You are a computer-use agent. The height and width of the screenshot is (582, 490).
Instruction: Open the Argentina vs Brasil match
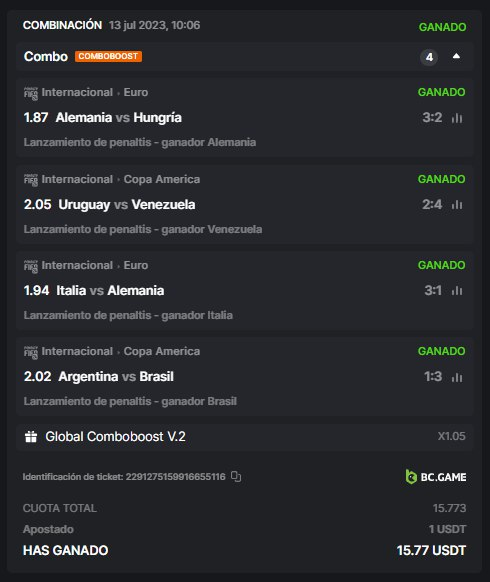point(116,377)
